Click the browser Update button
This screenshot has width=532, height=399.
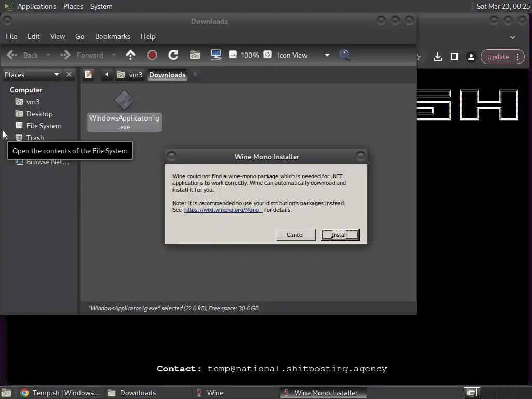498,57
